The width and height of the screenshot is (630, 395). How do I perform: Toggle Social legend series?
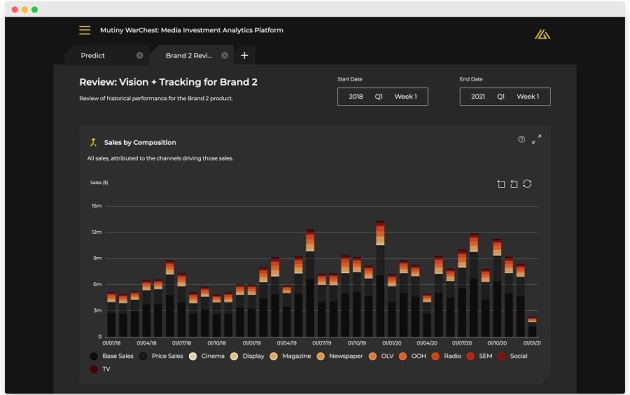(x=512, y=356)
